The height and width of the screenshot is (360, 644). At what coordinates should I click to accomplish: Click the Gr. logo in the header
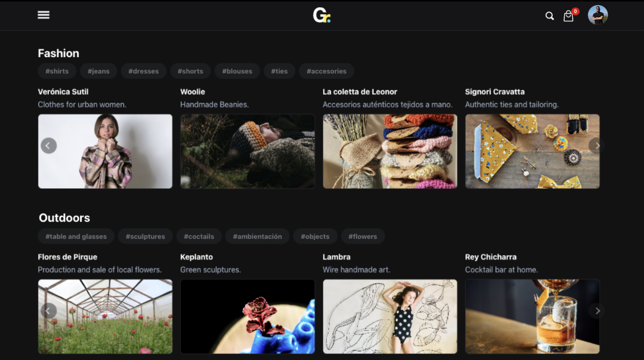tap(322, 15)
